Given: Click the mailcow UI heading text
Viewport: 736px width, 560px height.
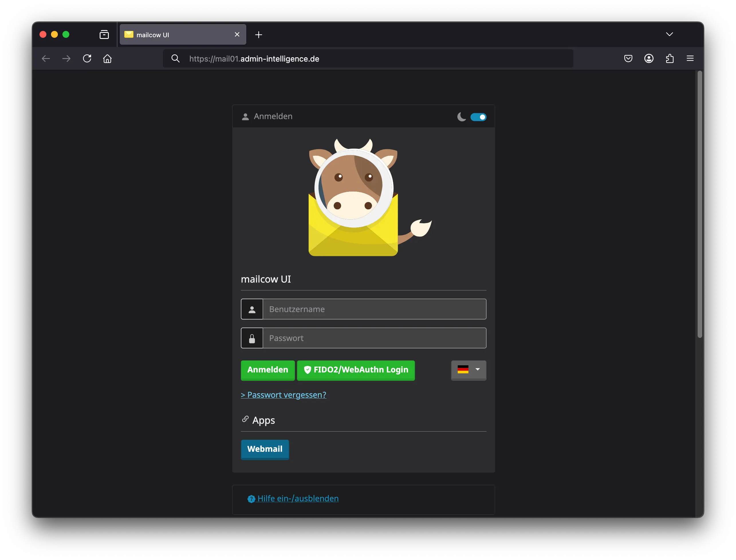Looking at the screenshot, I should 266,279.
